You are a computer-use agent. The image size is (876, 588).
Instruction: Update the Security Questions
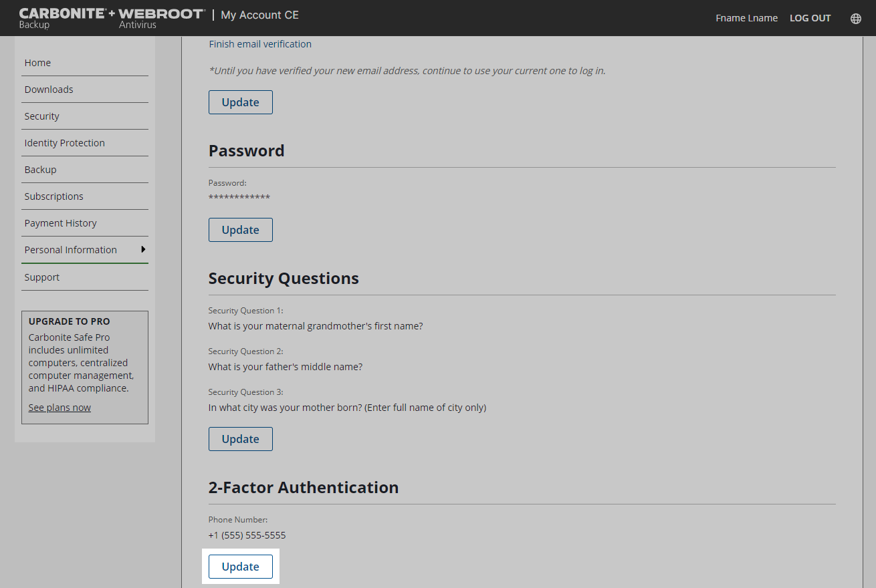click(x=241, y=439)
